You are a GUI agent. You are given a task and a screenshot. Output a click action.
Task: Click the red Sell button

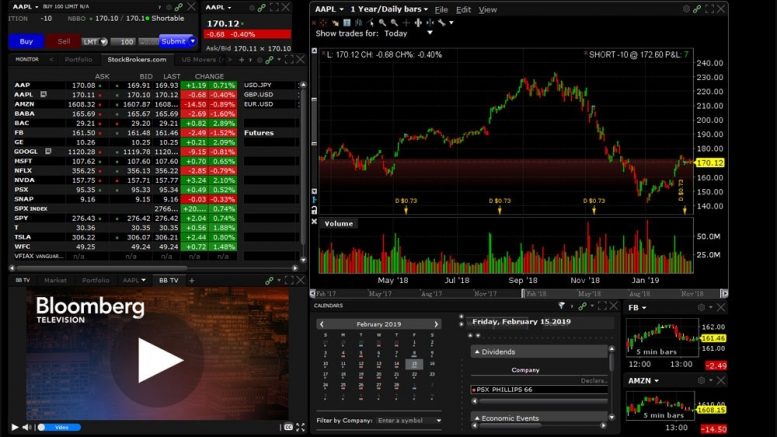(x=63, y=41)
